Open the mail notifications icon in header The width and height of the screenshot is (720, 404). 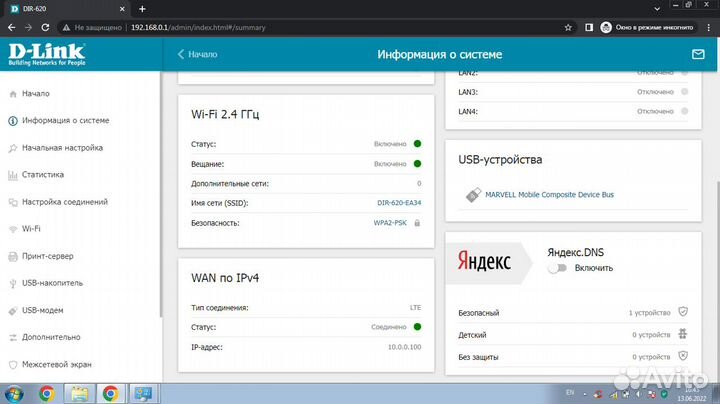coord(698,54)
